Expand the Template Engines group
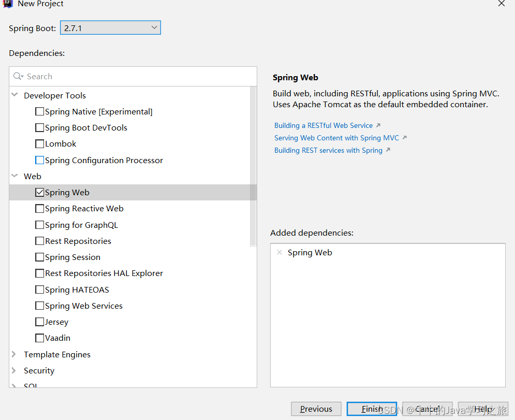Viewport: 515px width, 420px height. tap(14, 354)
